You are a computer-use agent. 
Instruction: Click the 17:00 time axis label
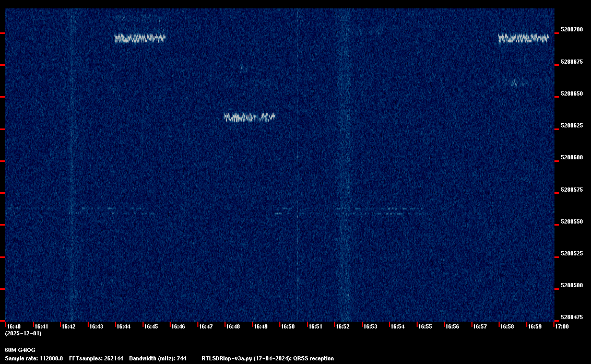click(562, 326)
